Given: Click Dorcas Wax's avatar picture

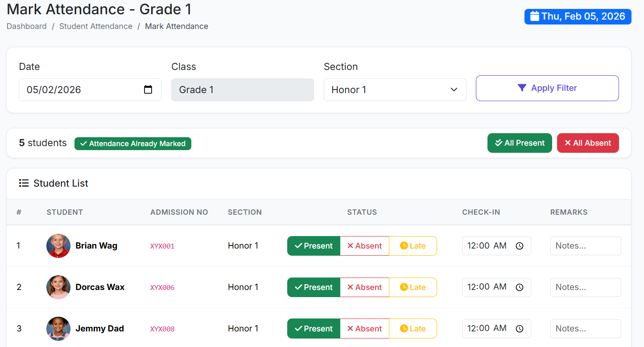Looking at the screenshot, I should [58, 287].
